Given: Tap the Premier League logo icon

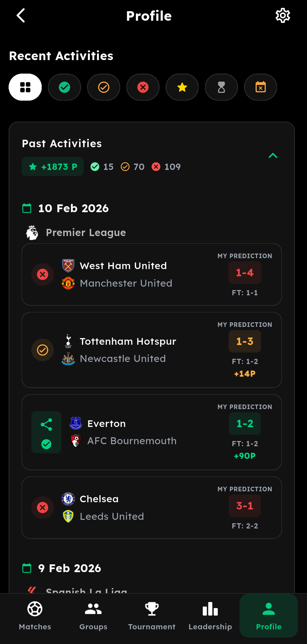Looking at the screenshot, I should click(32, 233).
